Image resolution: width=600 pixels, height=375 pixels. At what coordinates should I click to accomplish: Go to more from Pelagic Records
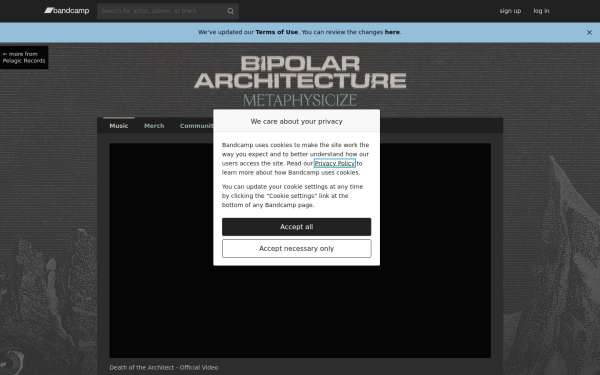pos(24,57)
